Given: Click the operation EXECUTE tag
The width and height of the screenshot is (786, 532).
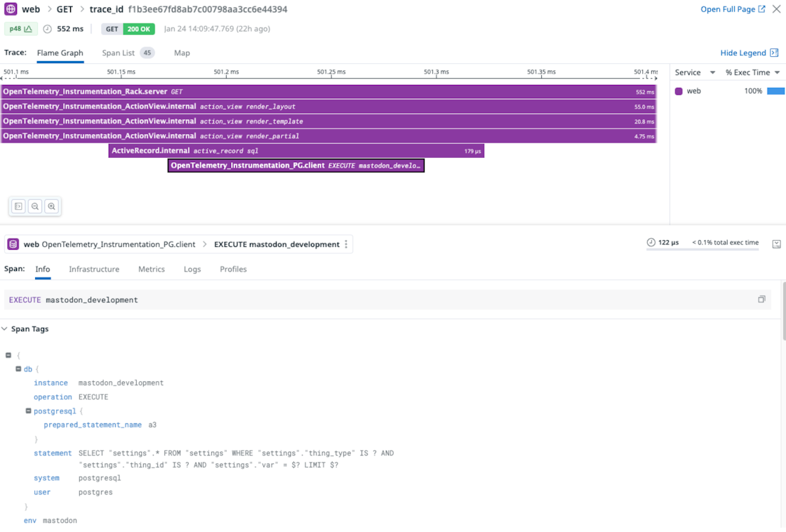Looking at the screenshot, I should coord(71,397).
